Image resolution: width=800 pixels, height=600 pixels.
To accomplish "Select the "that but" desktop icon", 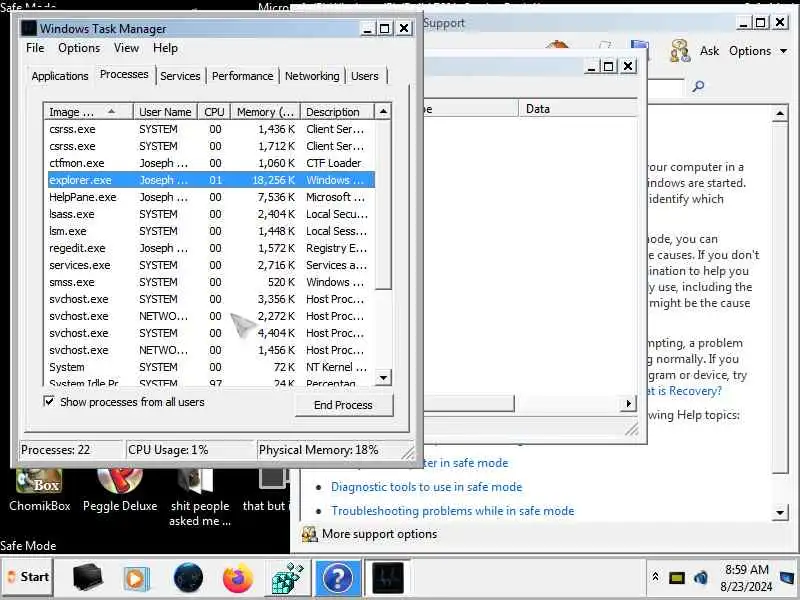I will (x=266, y=490).
